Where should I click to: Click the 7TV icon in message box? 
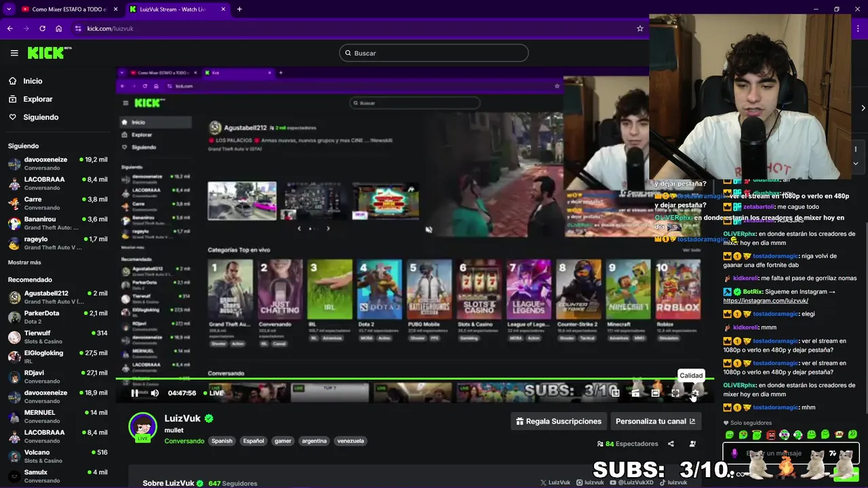click(833, 453)
